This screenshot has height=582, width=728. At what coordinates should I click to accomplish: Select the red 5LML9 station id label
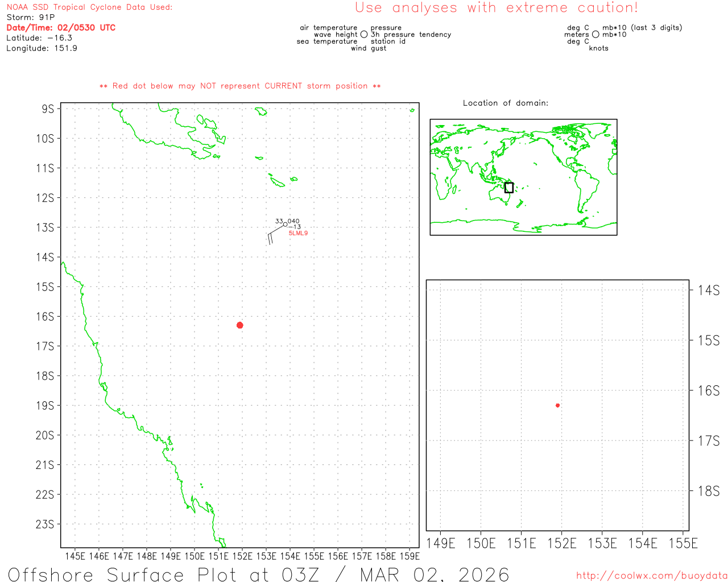pos(298,233)
